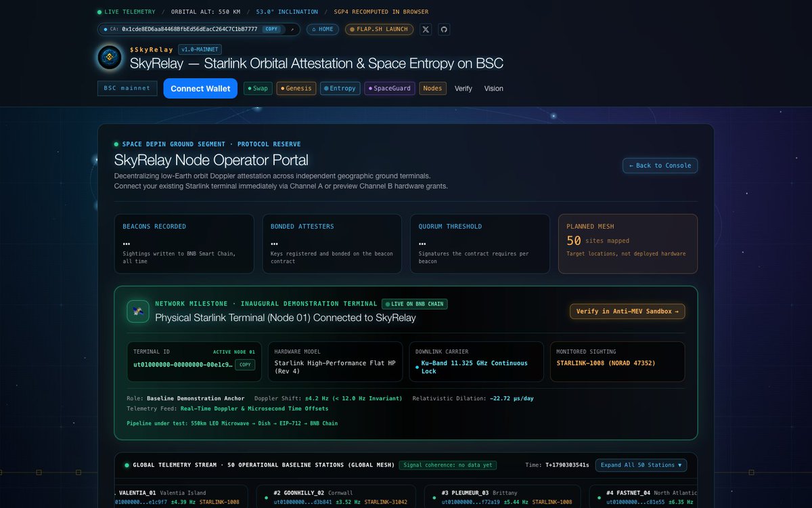Click SkyRelay Node Operator Portal heading
812x508 pixels.
click(211, 161)
